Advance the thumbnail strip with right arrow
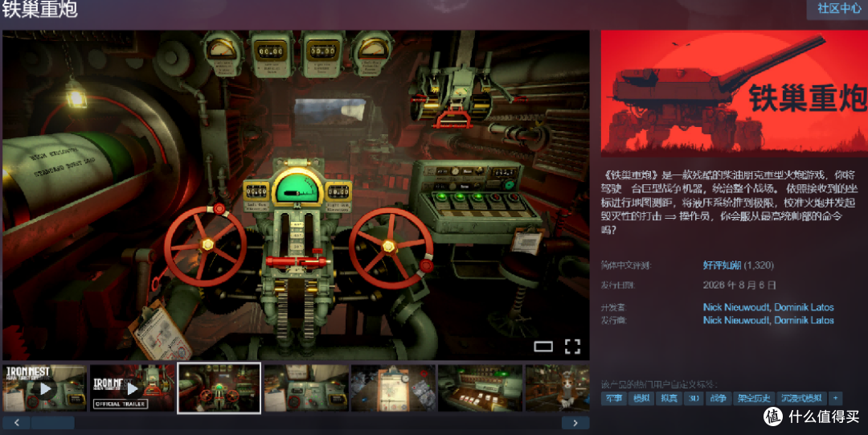This screenshot has height=435, width=868. [x=575, y=423]
